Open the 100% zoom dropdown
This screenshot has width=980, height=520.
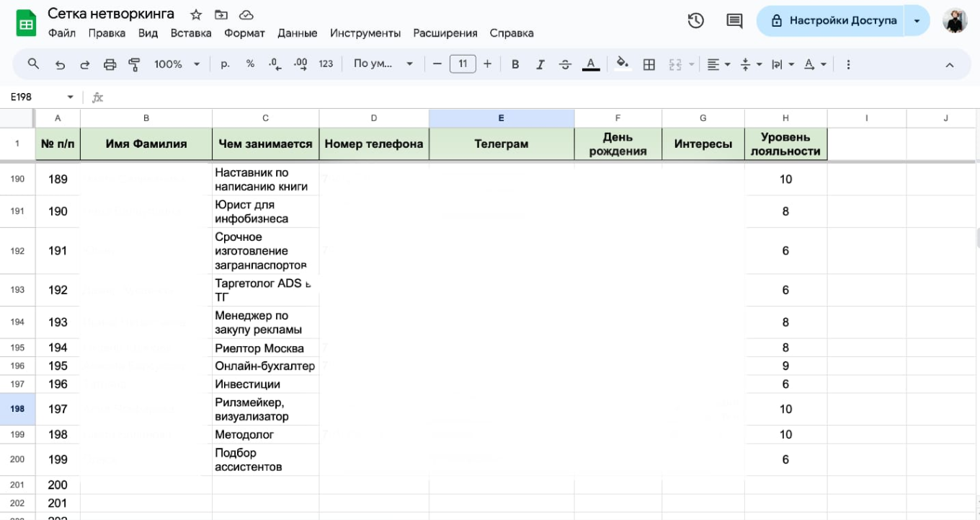pos(177,64)
